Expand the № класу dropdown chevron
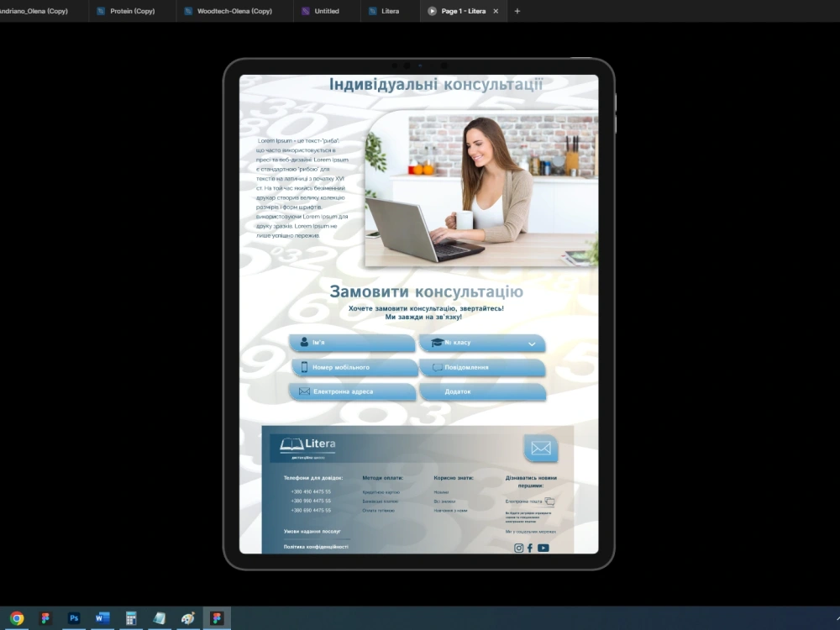Viewport: 840px width, 630px height. [532, 344]
